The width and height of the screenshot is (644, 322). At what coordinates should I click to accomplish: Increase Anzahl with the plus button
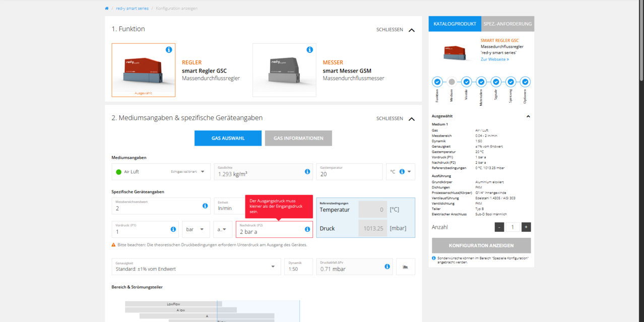(x=526, y=227)
